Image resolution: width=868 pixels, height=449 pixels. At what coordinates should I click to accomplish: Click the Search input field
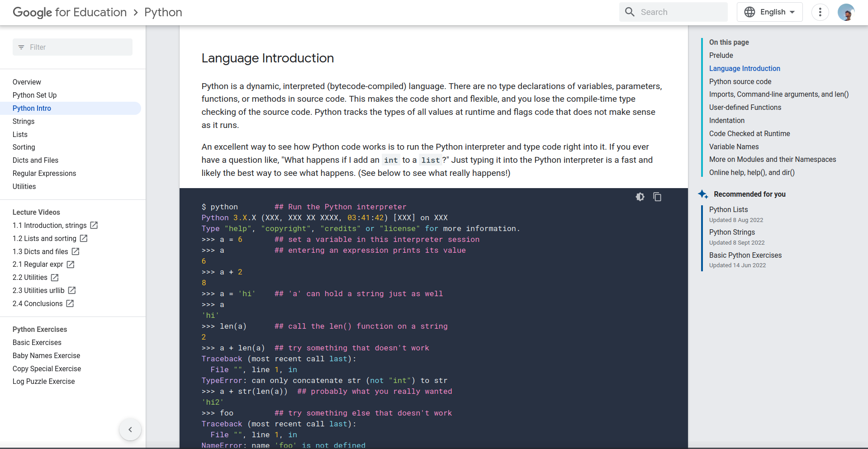coord(673,12)
